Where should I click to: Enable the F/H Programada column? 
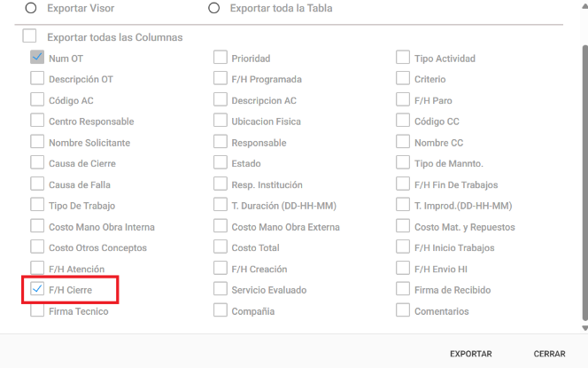click(220, 79)
